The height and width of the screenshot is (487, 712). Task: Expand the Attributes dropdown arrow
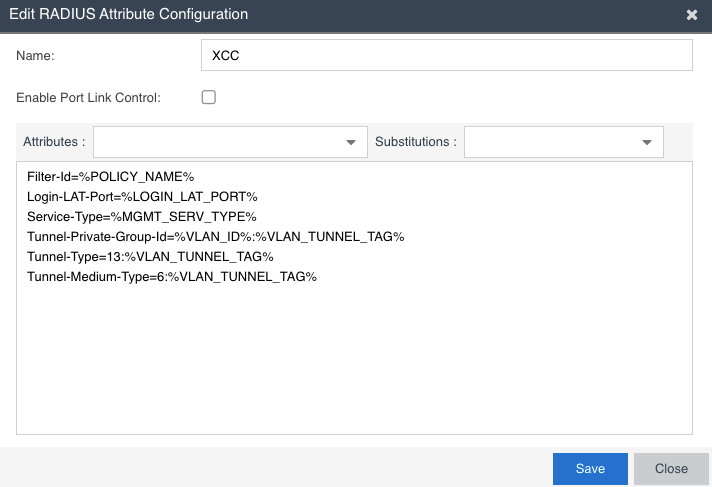[350, 142]
